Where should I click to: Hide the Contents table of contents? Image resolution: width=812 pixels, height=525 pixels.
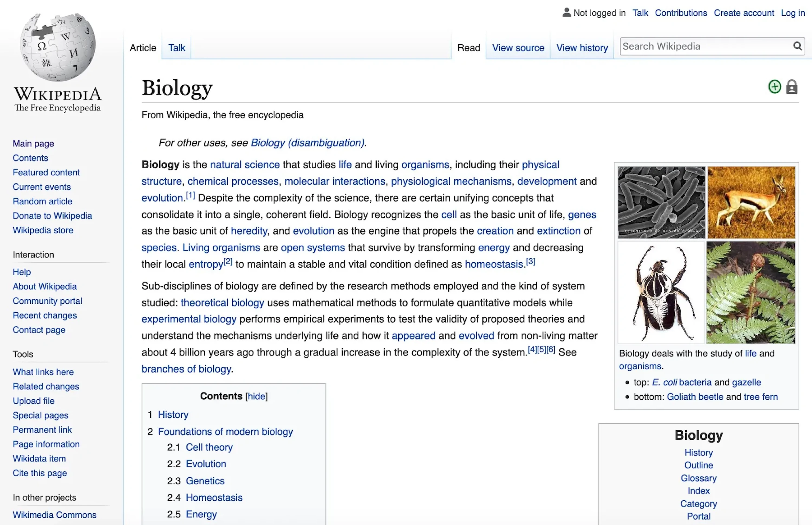coord(256,396)
